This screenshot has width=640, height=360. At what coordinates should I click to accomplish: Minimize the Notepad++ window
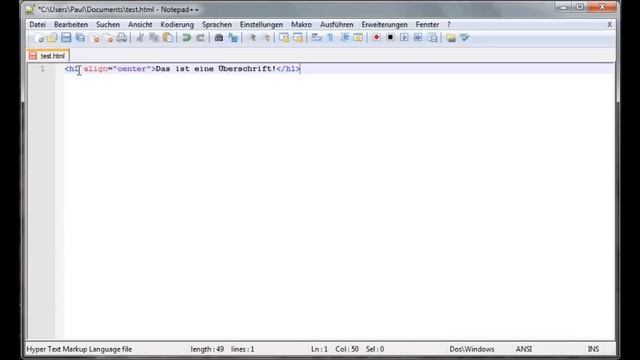pos(564,7)
